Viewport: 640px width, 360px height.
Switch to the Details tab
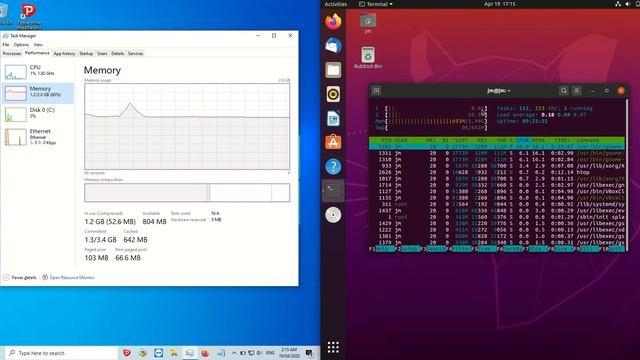118,53
